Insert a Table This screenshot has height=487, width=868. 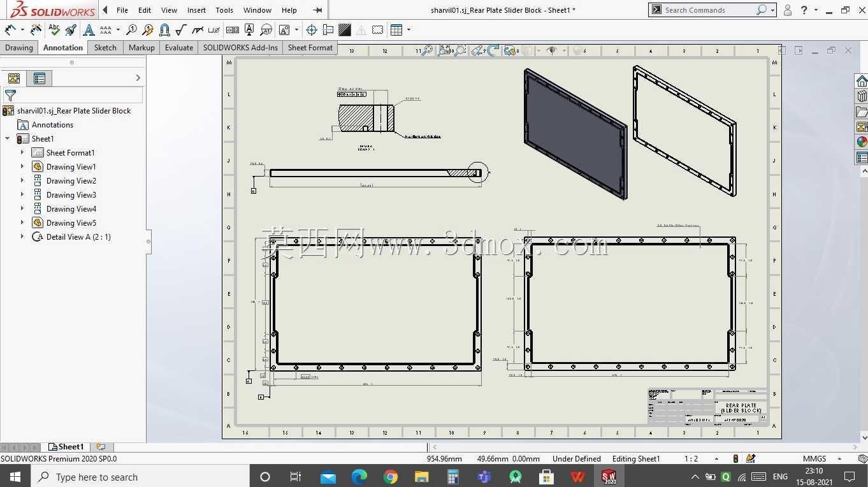[x=396, y=29]
